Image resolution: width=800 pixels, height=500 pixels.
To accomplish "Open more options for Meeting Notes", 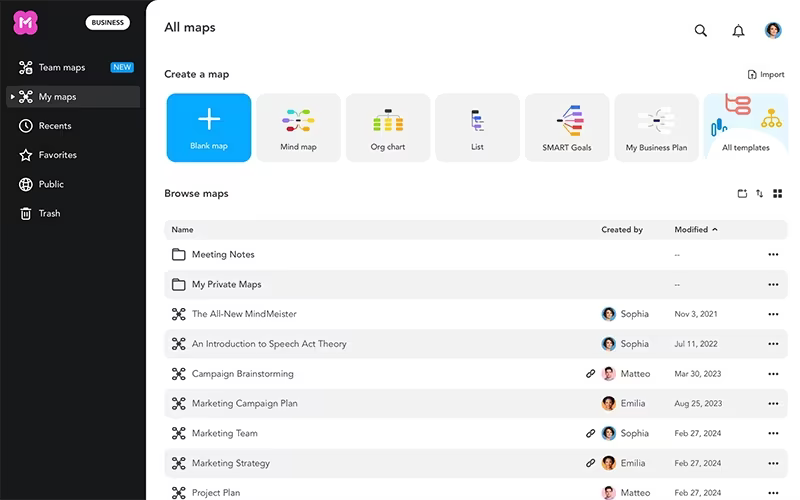I will pos(773,254).
